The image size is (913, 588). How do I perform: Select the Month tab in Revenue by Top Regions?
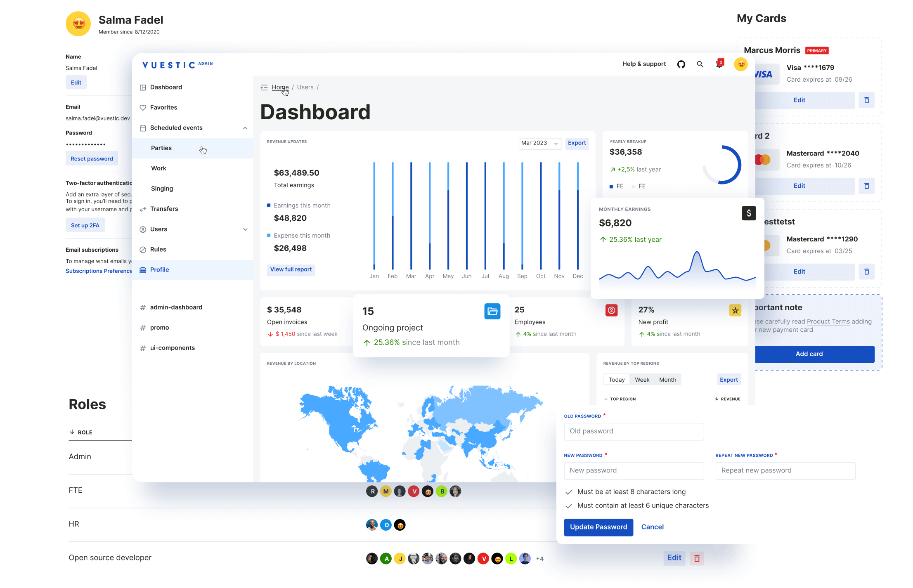(667, 380)
